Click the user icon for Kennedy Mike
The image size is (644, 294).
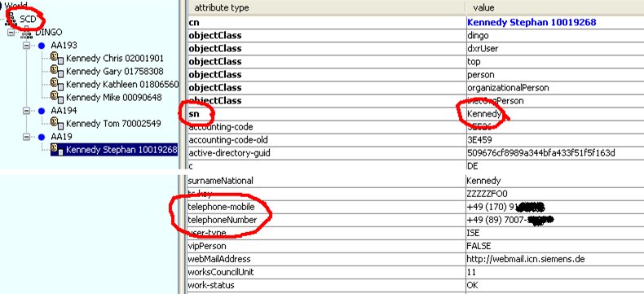57,97
